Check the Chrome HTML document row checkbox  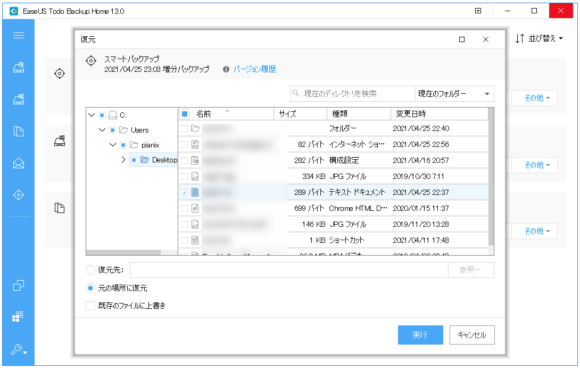[184, 208]
